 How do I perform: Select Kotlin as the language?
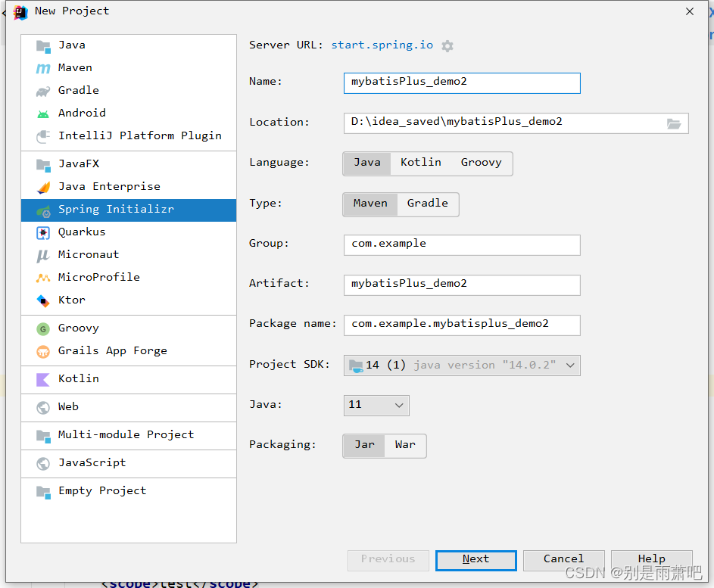421,163
